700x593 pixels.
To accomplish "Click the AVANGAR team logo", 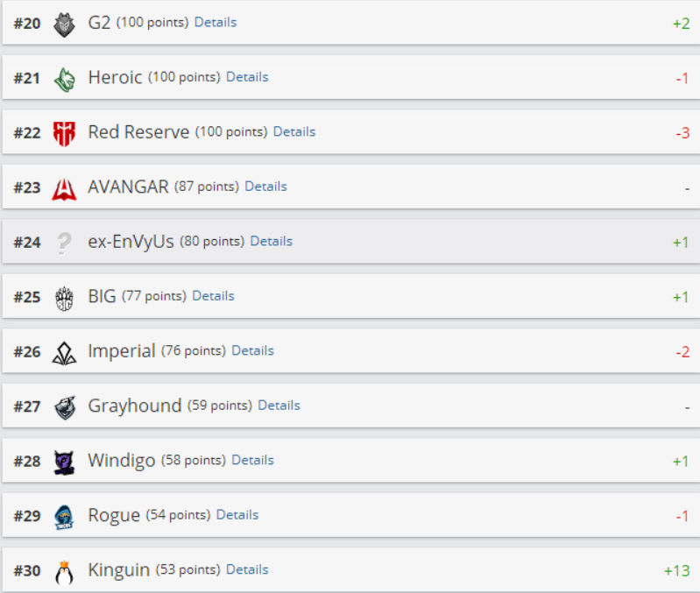I will tap(64, 189).
